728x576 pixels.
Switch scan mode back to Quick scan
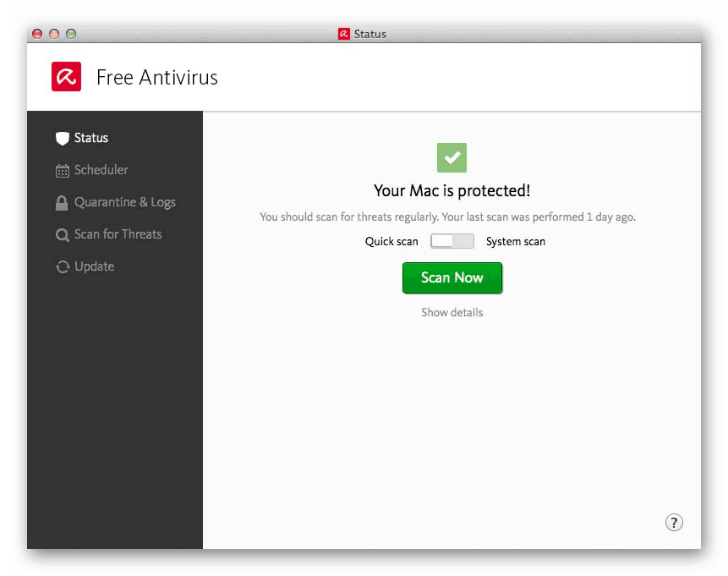coord(442,240)
